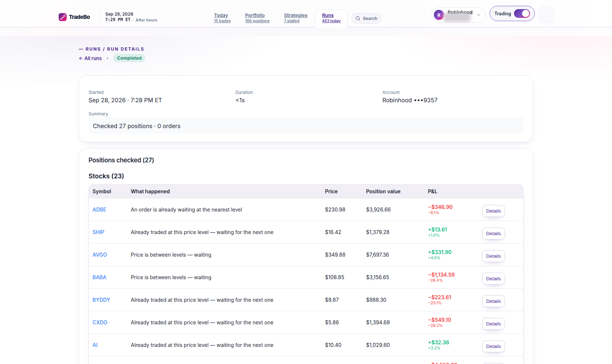612x364 pixels.
Task: Open the AI symbol link
Action: pyautogui.click(x=95, y=345)
